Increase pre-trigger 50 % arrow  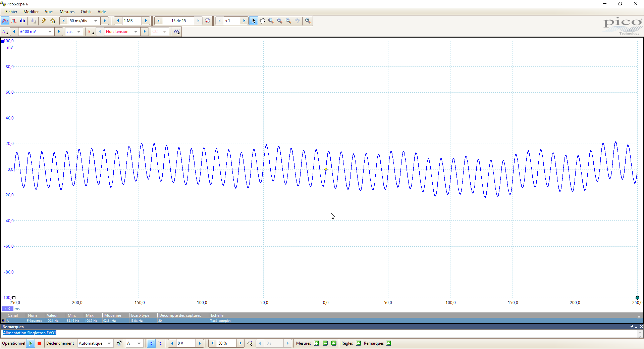pos(240,343)
